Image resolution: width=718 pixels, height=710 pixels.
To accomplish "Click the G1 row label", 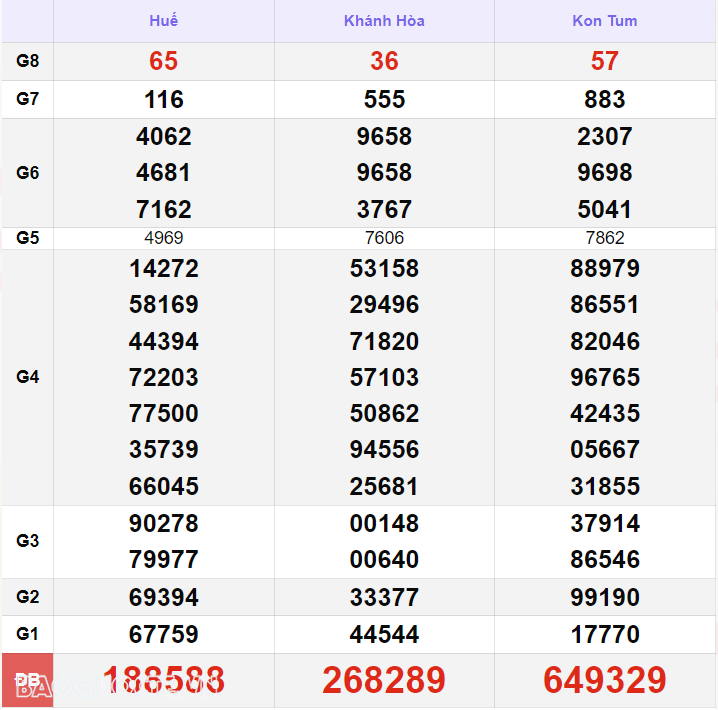I will 28,634.
